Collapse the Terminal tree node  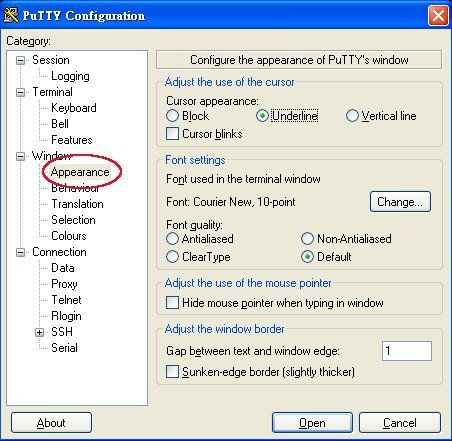coord(21,92)
